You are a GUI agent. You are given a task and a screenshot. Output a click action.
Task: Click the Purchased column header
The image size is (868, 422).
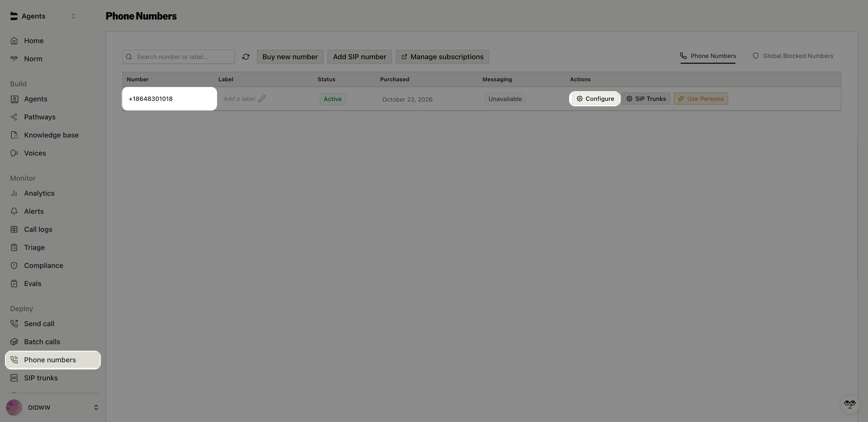point(395,79)
